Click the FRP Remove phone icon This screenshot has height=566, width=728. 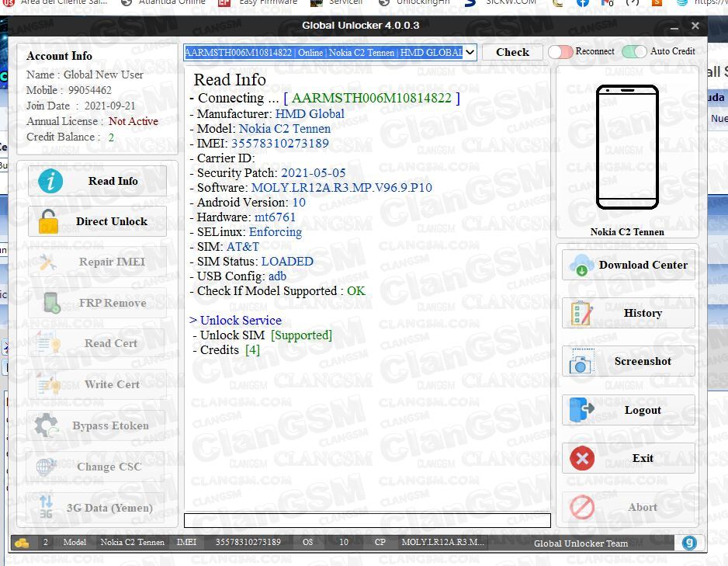(x=51, y=303)
